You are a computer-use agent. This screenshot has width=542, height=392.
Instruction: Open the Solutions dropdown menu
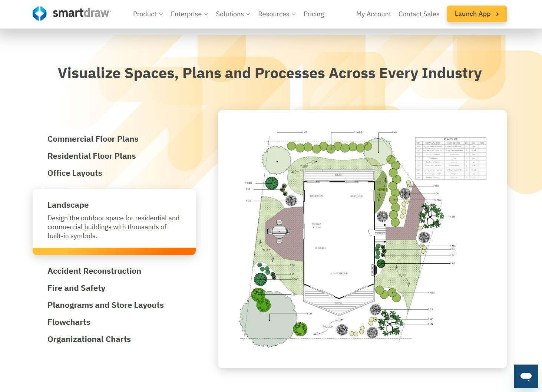[x=233, y=14]
